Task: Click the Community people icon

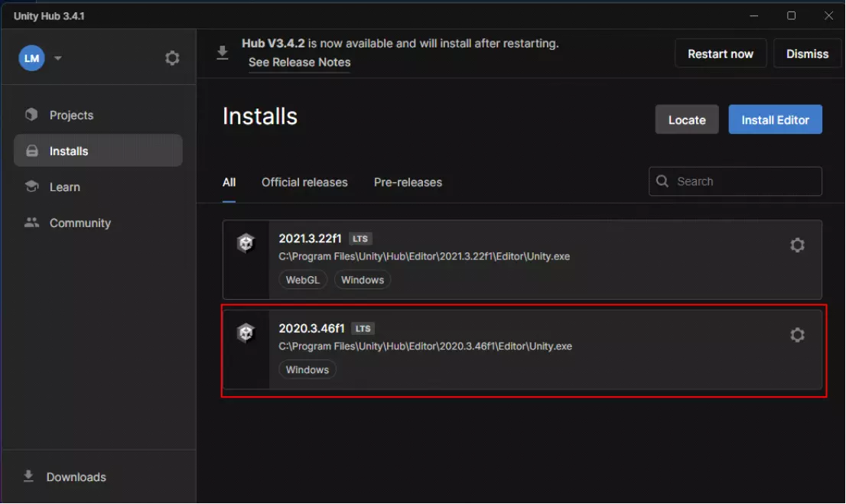Action: tap(32, 223)
